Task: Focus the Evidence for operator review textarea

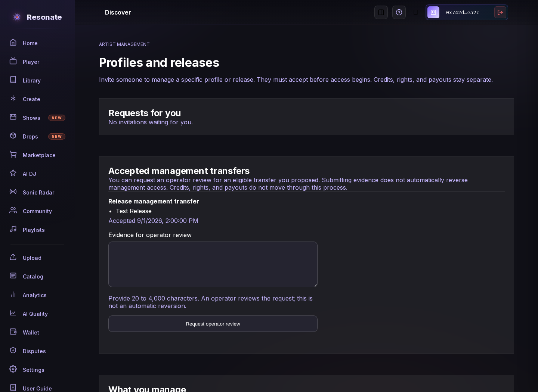Action: tap(213, 264)
